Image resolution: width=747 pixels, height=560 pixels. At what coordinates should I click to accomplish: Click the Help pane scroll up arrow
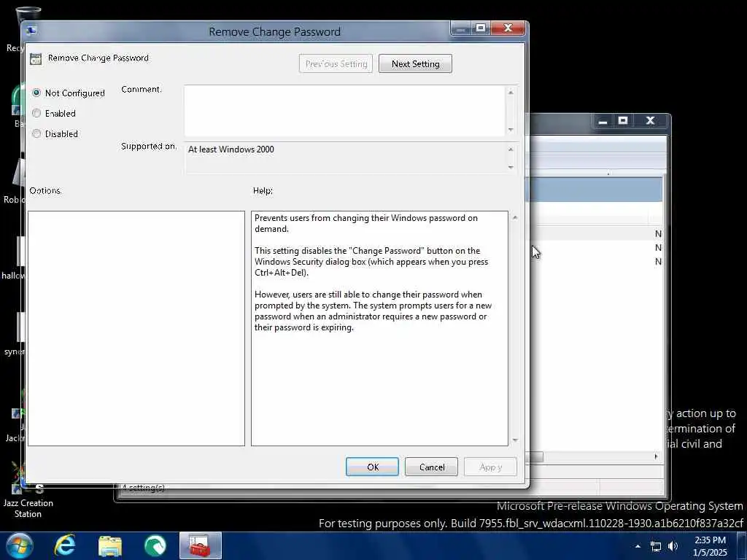point(515,217)
